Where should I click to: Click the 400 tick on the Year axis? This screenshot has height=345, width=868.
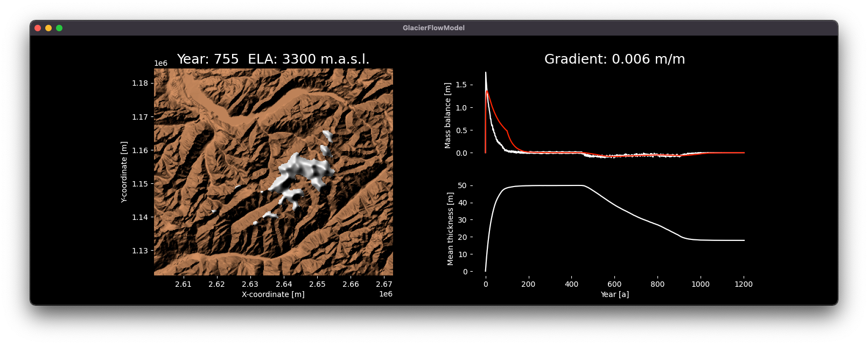pos(571,284)
